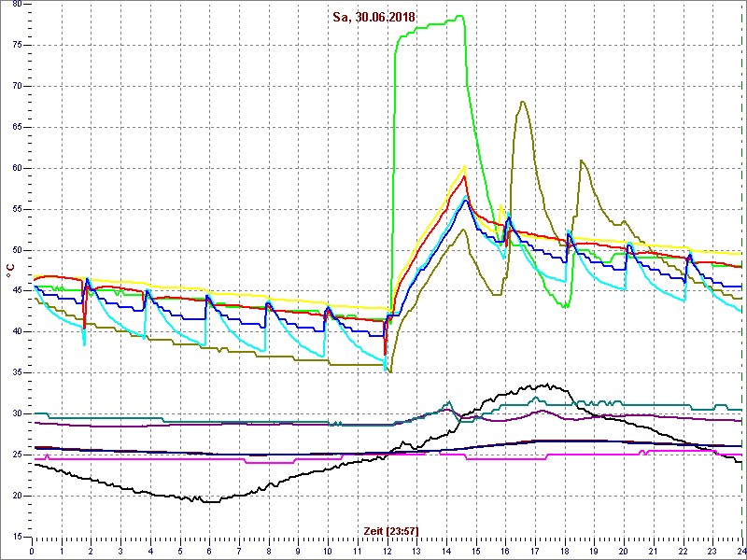Select hour 1 on the time axis
The image size is (747, 560).
click(x=62, y=550)
